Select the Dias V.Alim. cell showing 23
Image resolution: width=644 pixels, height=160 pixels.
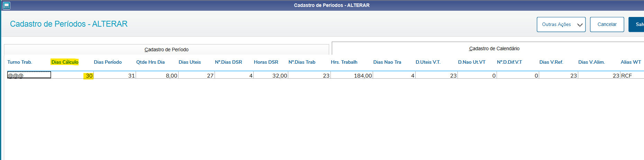click(599, 75)
